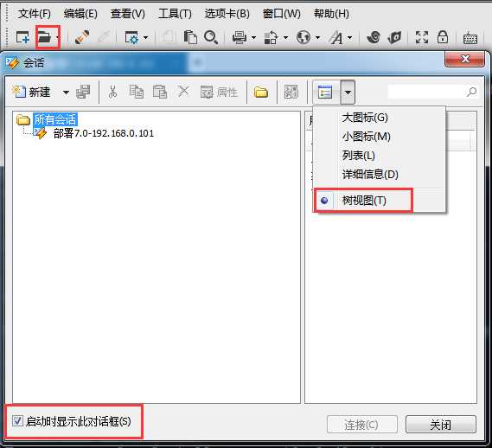Close the 会话 dialog with red X
This screenshot has height=448, width=492.
point(464,59)
